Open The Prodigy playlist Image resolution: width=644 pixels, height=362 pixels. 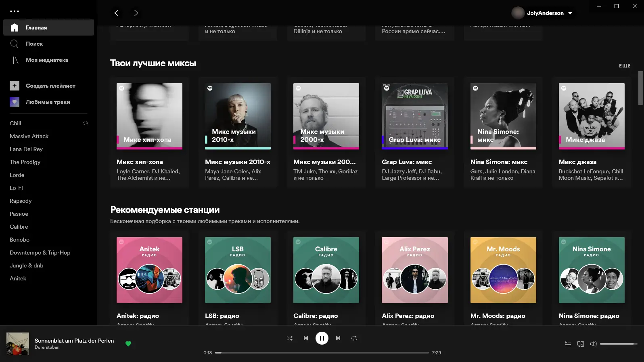point(25,162)
